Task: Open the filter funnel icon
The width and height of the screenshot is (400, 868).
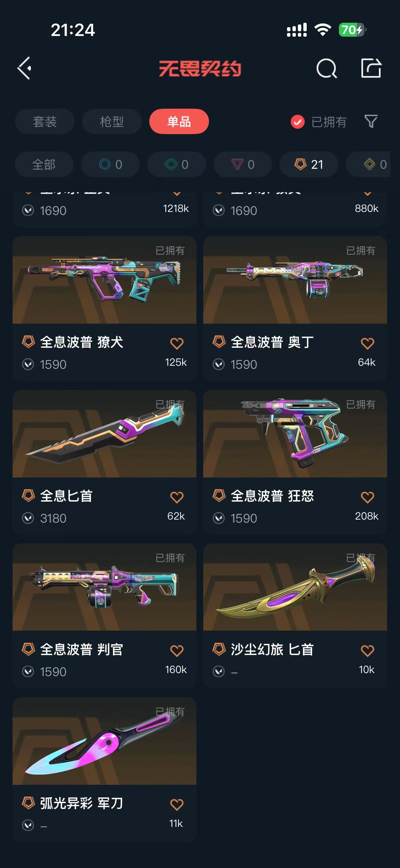Action: coord(371,121)
